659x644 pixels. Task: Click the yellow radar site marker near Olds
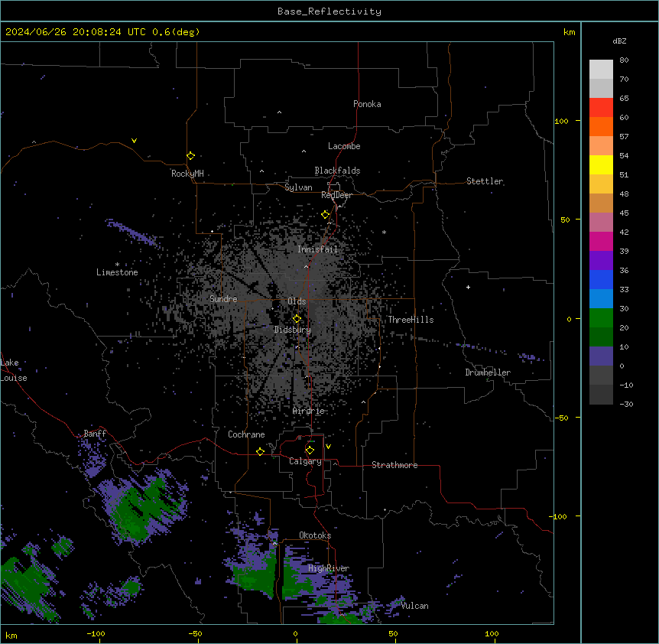(297, 319)
